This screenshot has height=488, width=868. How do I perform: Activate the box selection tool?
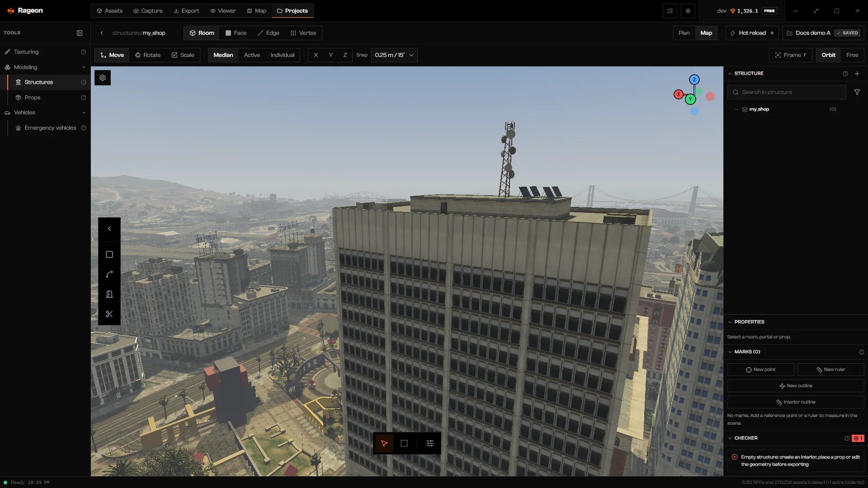coord(404,443)
